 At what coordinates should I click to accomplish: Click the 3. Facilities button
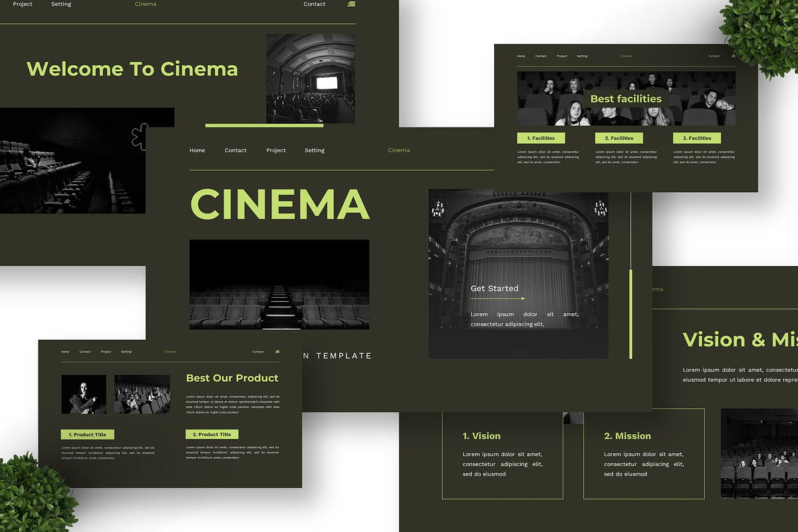(x=697, y=138)
